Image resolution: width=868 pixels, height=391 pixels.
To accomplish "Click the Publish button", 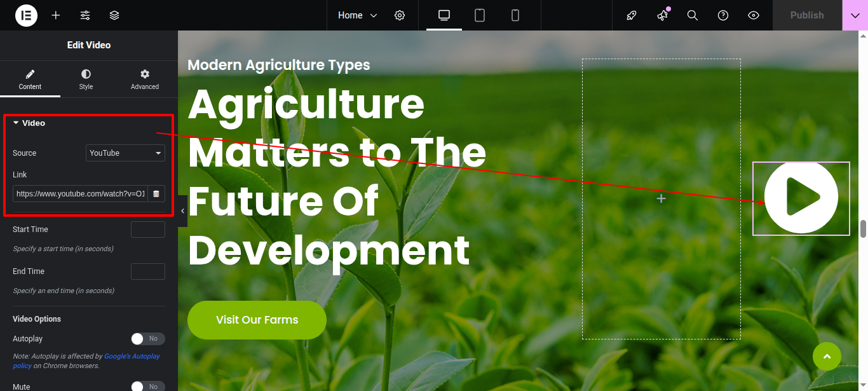I will click(807, 15).
